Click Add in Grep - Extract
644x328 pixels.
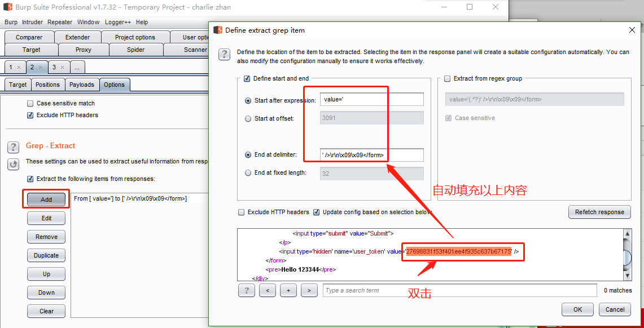tap(46, 200)
